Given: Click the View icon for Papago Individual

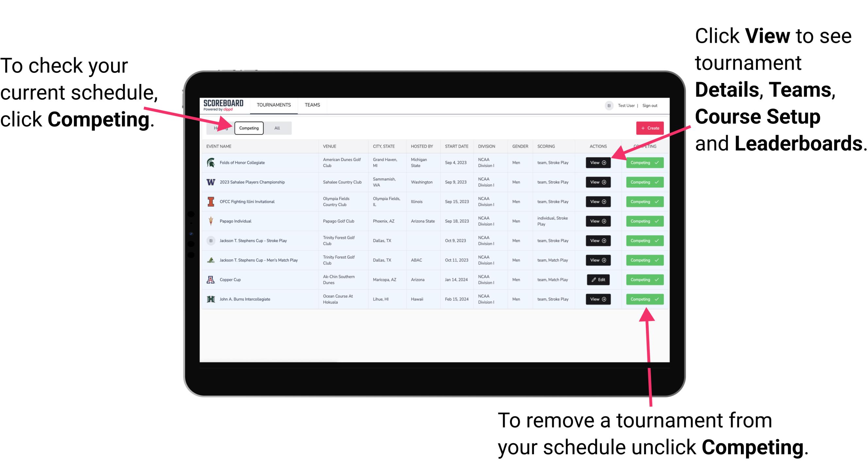Looking at the screenshot, I should pos(598,221).
